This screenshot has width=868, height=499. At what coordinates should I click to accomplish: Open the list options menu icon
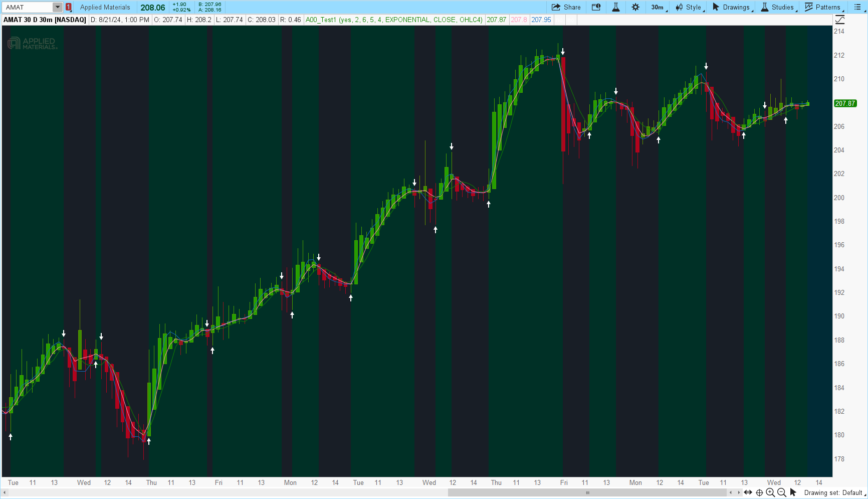[857, 7]
